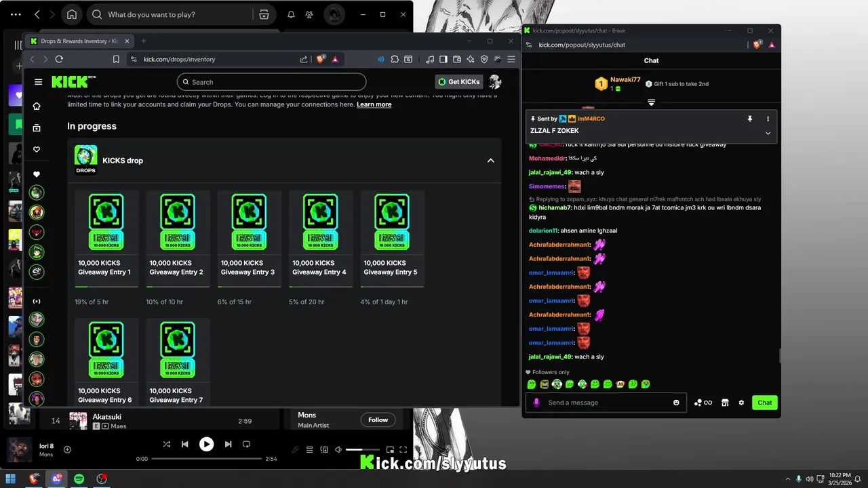The image size is (868, 488).
Task: Click username hichamab7 in chat
Action: pos(555,207)
